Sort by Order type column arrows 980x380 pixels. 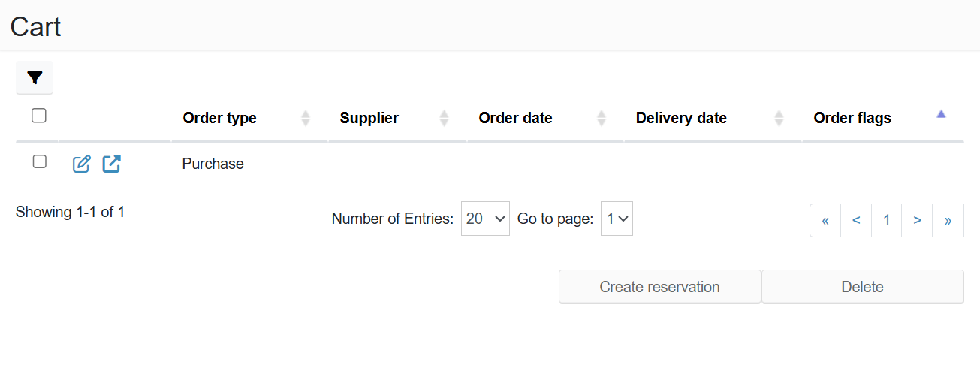tap(306, 118)
